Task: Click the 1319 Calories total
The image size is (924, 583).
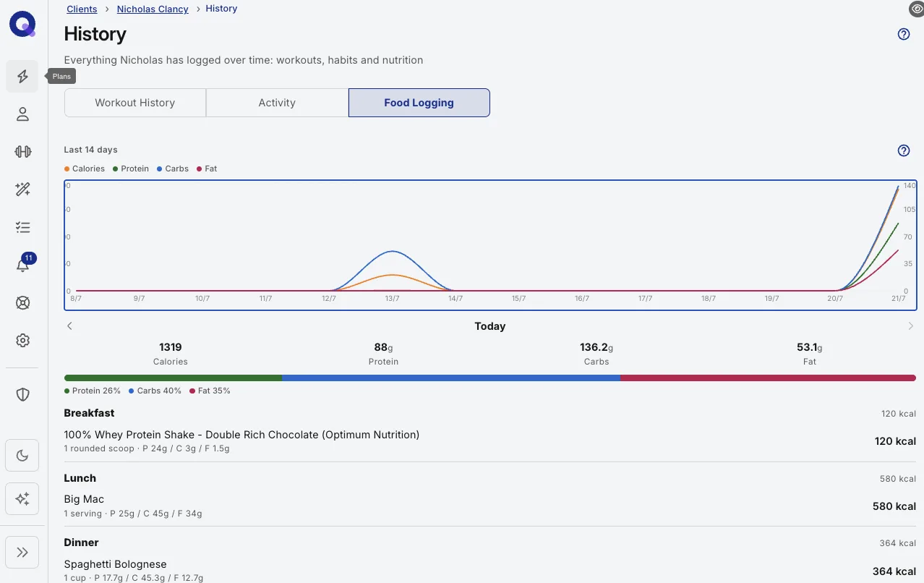Action: click(x=171, y=354)
